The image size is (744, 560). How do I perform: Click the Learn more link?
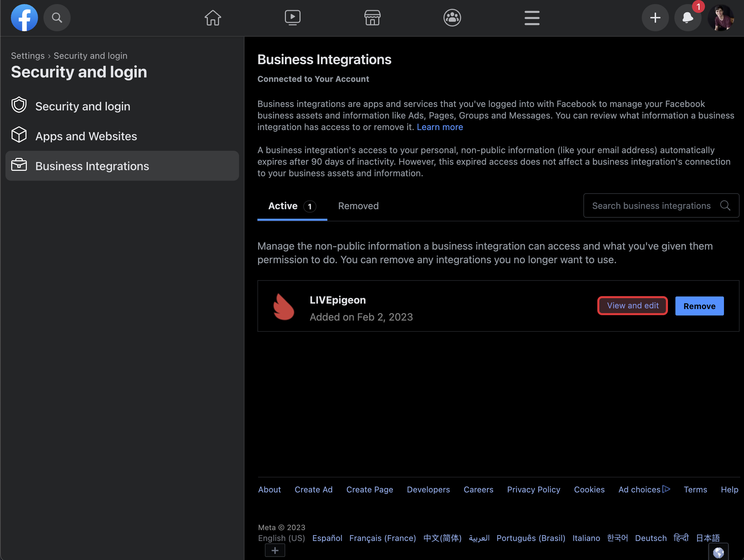(440, 127)
